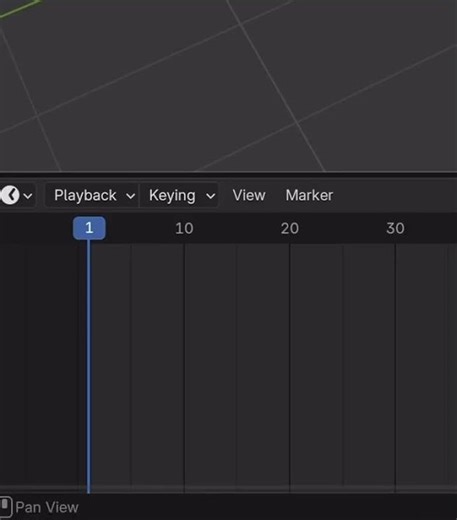Open the Marker menu

pyautogui.click(x=309, y=195)
